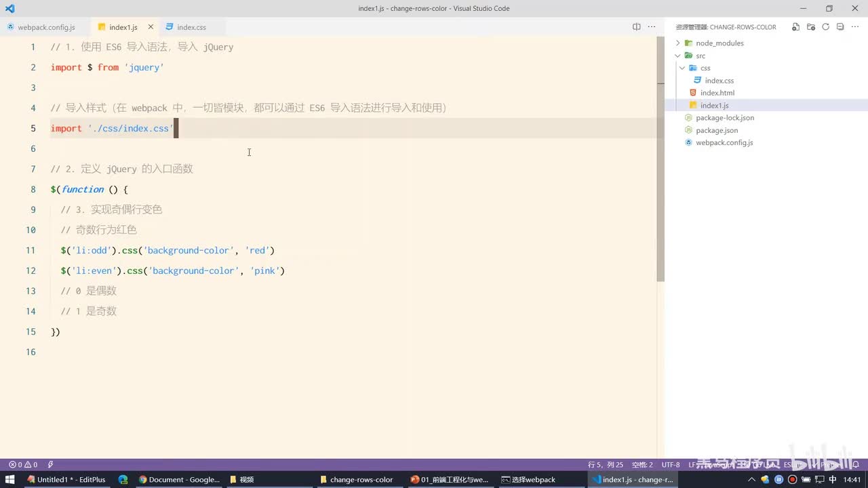
Task: Click the index1.js VS Code taskbar item
Action: (x=632, y=479)
